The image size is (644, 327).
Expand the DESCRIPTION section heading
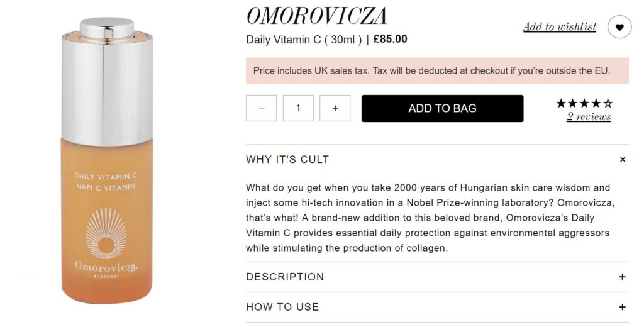coord(285,277)
